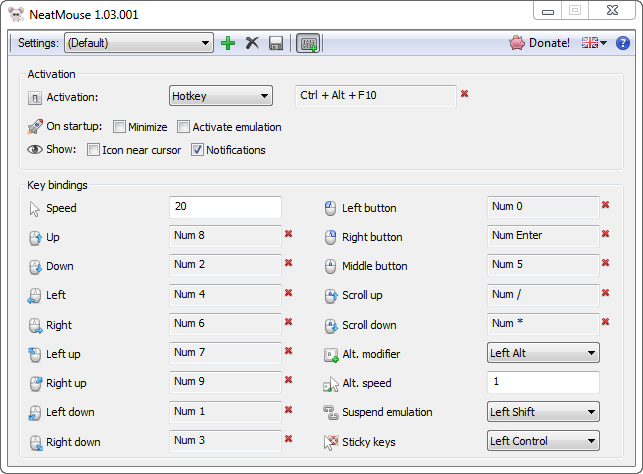This screenshot has height=474, width=643.
Task: Select the Left button field Num 0
Action: coord(543,207)
